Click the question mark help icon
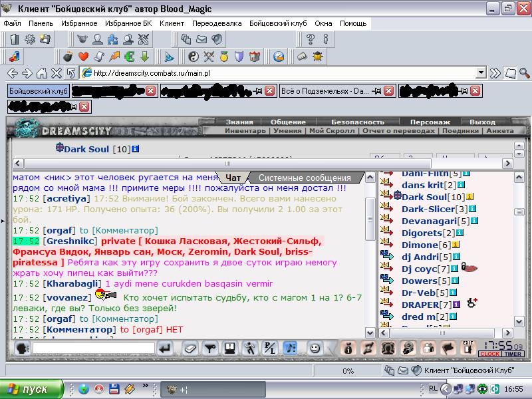The height and width of the screenshot is (399, 532). [x=310, y=39]
